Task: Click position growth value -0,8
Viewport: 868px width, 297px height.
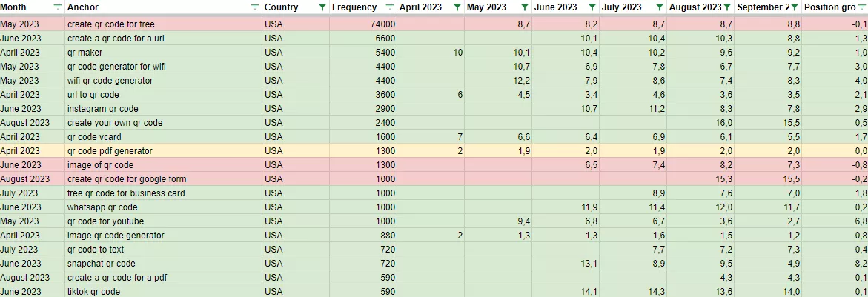Action: tap(835, 165)
